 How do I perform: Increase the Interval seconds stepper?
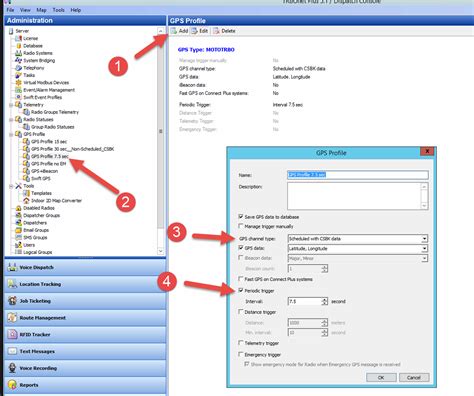point(325,299)
